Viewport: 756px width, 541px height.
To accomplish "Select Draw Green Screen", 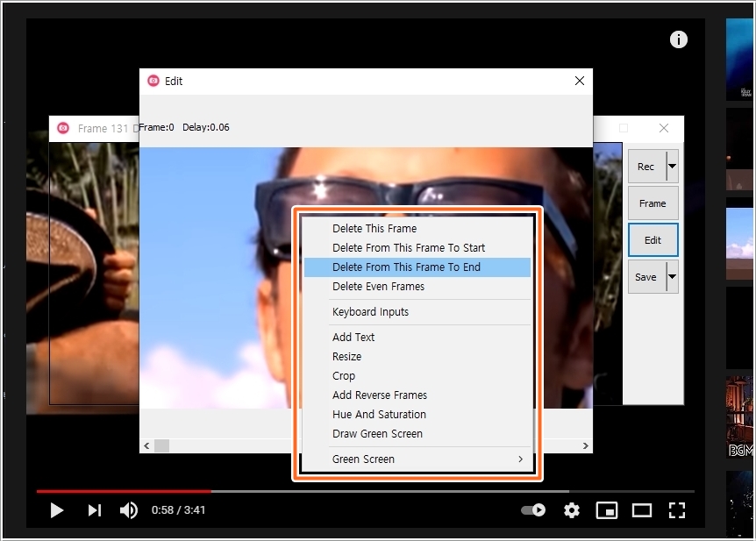I will (x=417, y=433).
